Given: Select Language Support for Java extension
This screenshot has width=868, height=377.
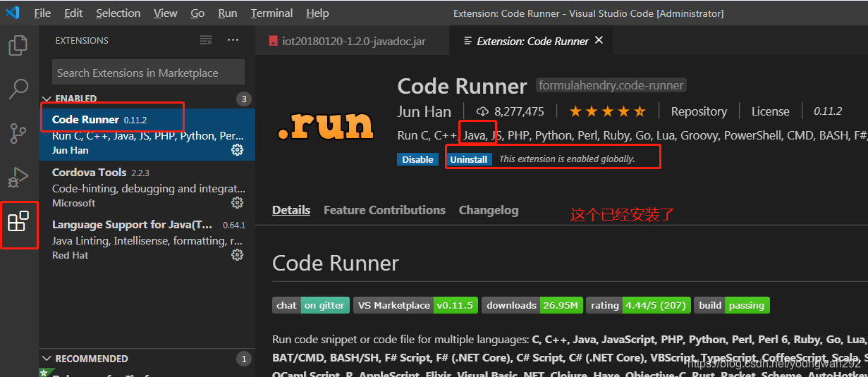Looking at the screenshot, I should tap(147, 240).
